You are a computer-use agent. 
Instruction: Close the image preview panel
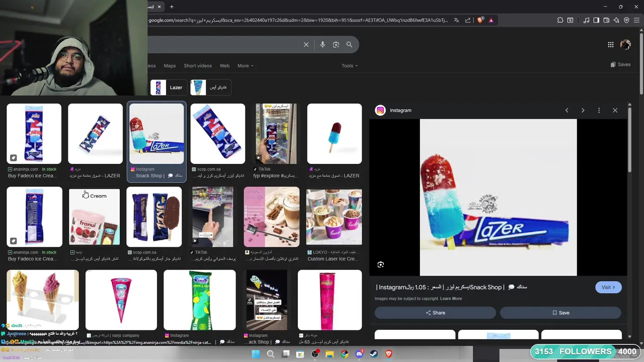615,110
